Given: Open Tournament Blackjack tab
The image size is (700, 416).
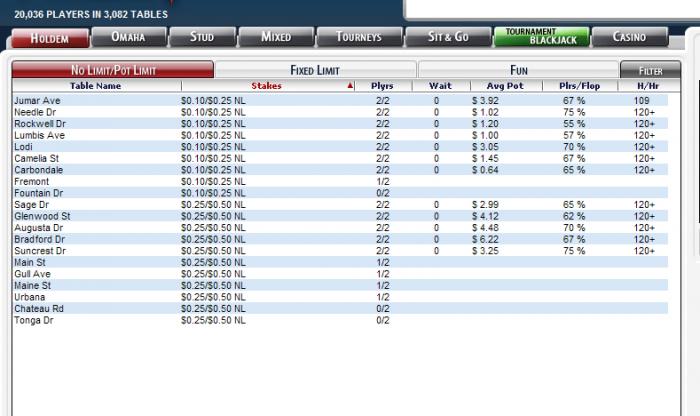Looking at the screenshot, I should point(542,37).
